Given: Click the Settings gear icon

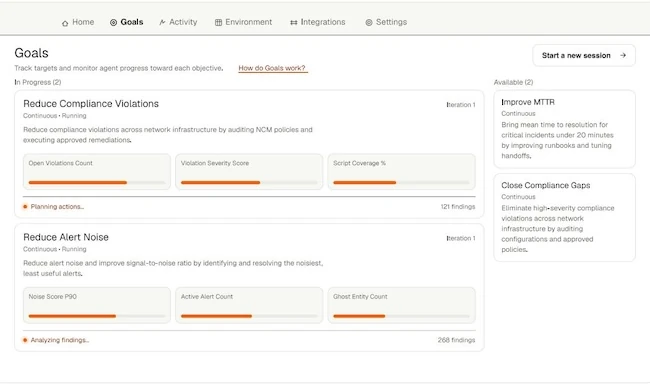Looking at the screenshot, I should 369,22.
